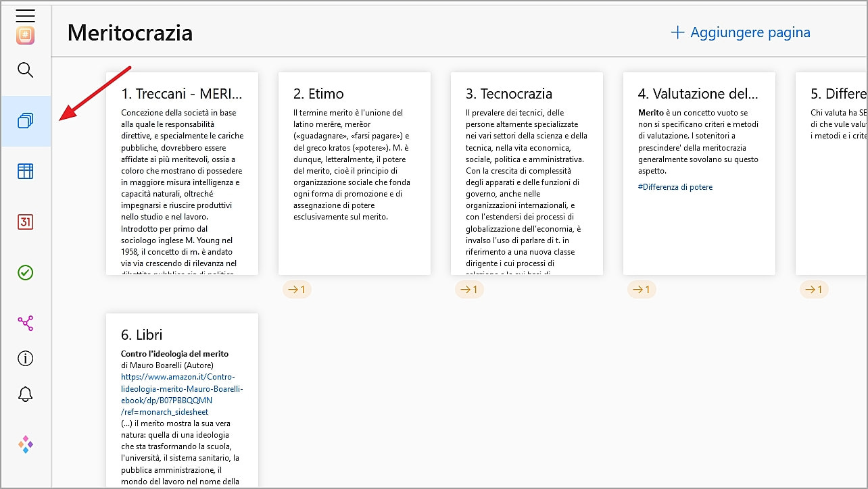This screenshot has width=868, height=489.
Task: Open the 4. Valutazione del... card
Action: (x=699, y=174)
